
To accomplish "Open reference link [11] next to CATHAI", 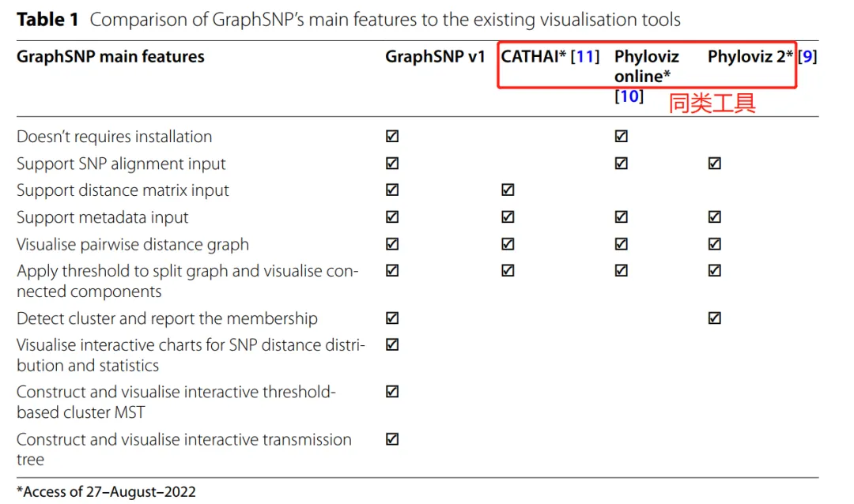I will pos(585,57).
